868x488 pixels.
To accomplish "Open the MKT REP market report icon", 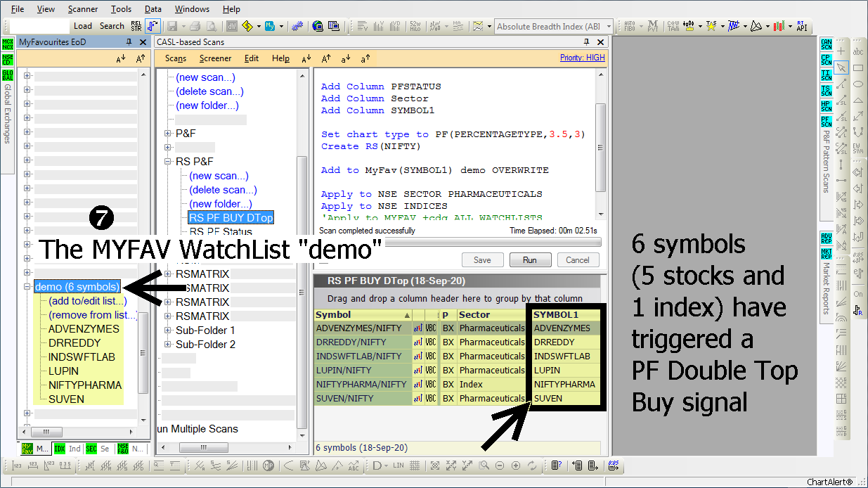I will pyautogui.click(x=826, y=254).
